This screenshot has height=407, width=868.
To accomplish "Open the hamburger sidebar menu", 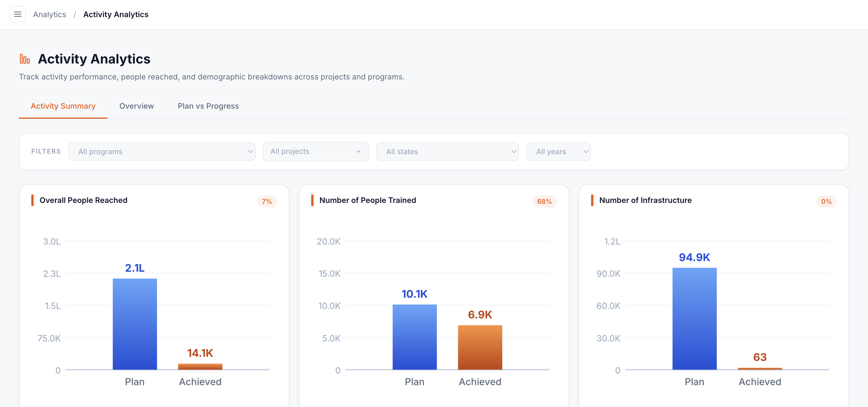I will click(x=17, y=14).
